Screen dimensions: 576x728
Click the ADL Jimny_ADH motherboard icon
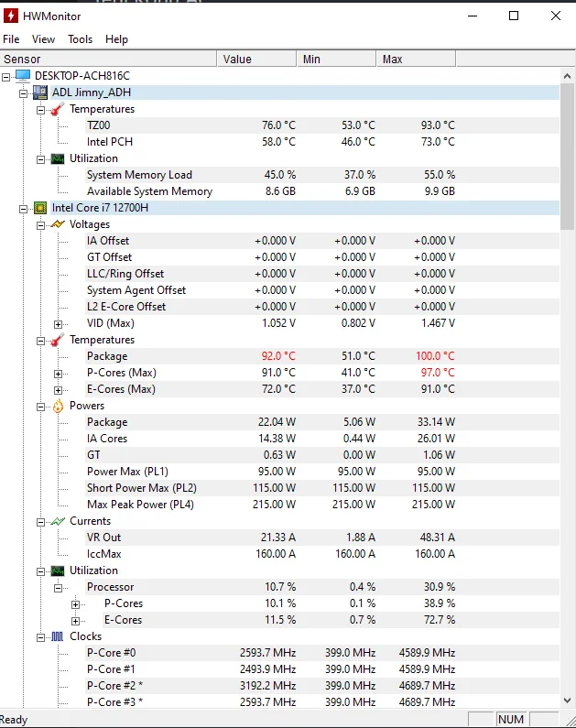click(x=40, y=92)
